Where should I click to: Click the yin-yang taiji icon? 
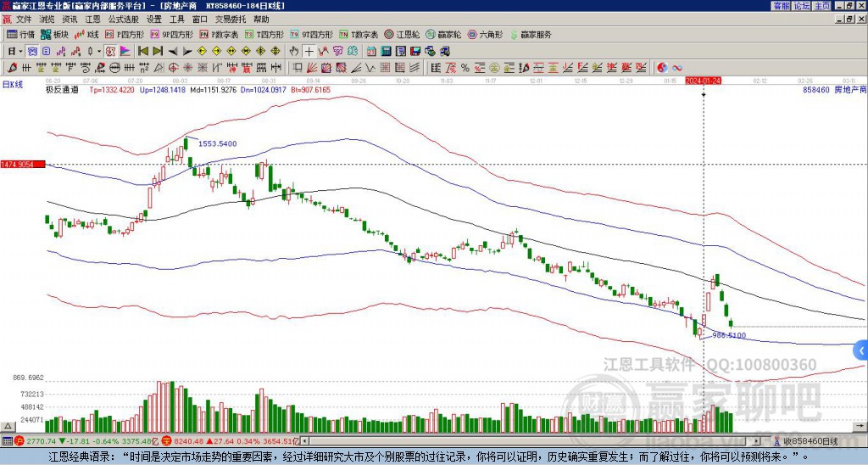[662, 68]
